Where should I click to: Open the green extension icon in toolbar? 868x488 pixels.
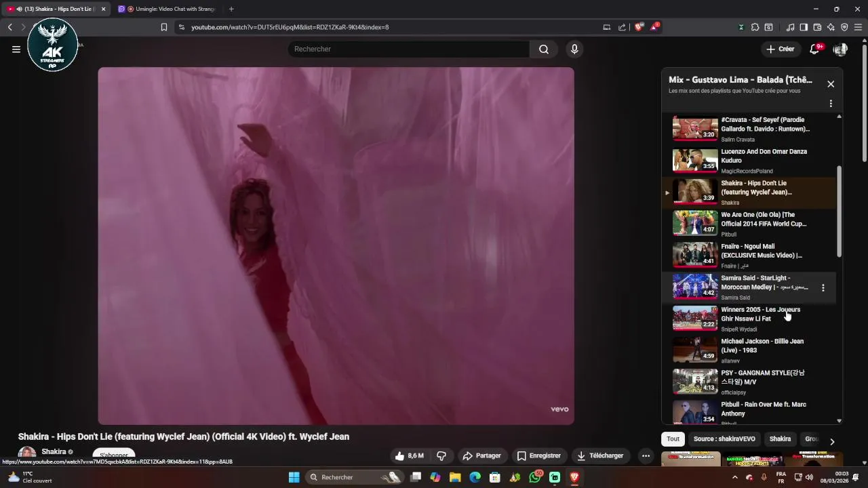741,27
